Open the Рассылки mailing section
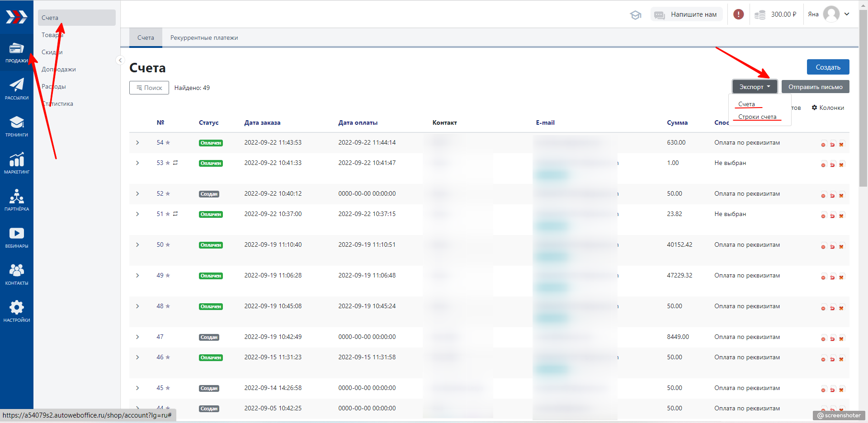The width and height of the screenshot is (868, 423). click(x=16, y=89)
